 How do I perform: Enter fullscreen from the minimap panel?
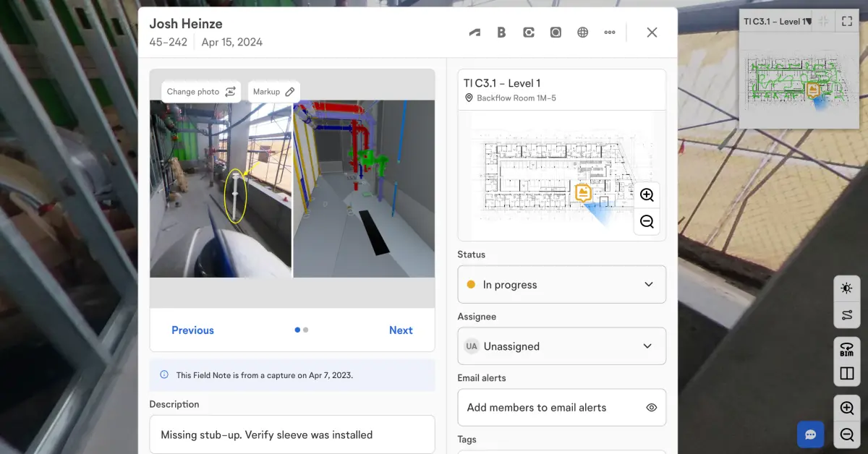click(x=846, y=21)
